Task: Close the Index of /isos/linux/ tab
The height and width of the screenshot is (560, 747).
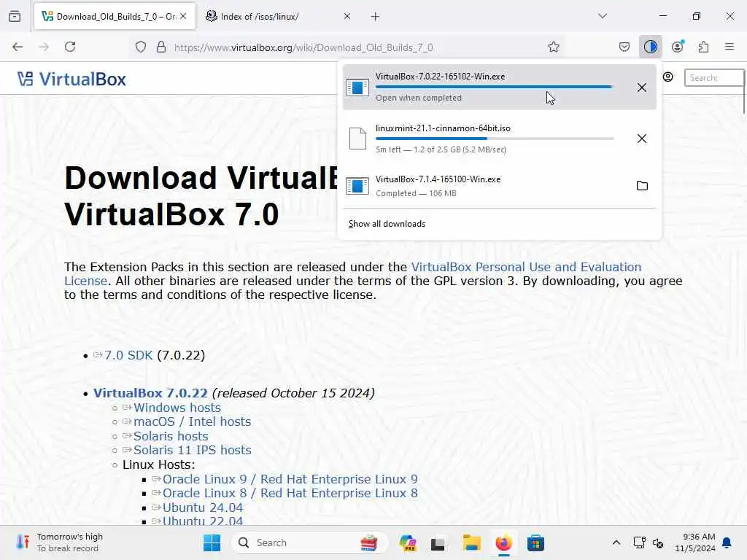Action: point(347,16)
